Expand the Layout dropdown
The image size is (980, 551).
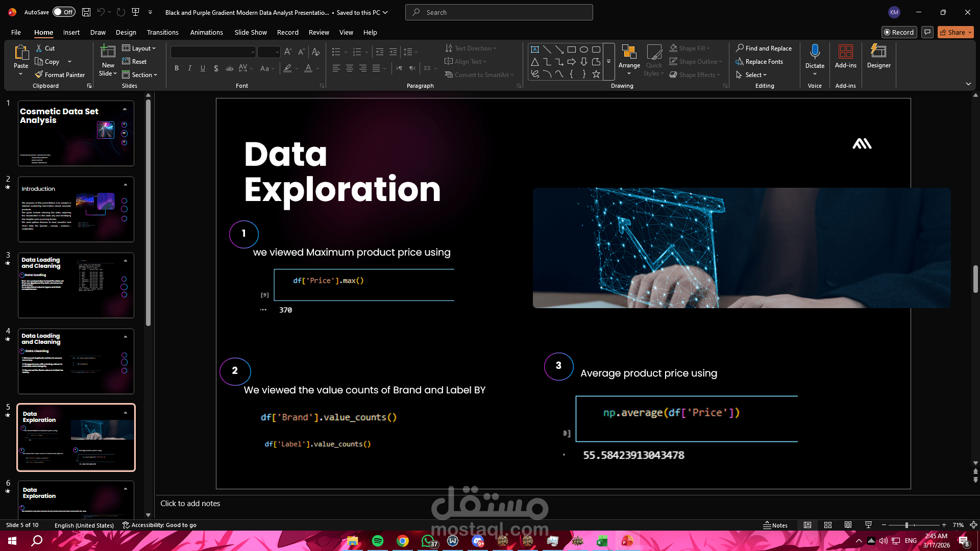(139, 48)
